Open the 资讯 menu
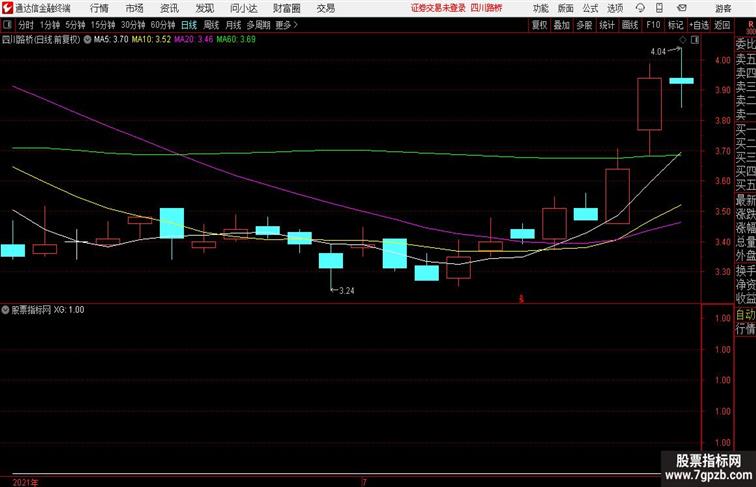Viewport: 756px width, 487px height. click(169, 8)
